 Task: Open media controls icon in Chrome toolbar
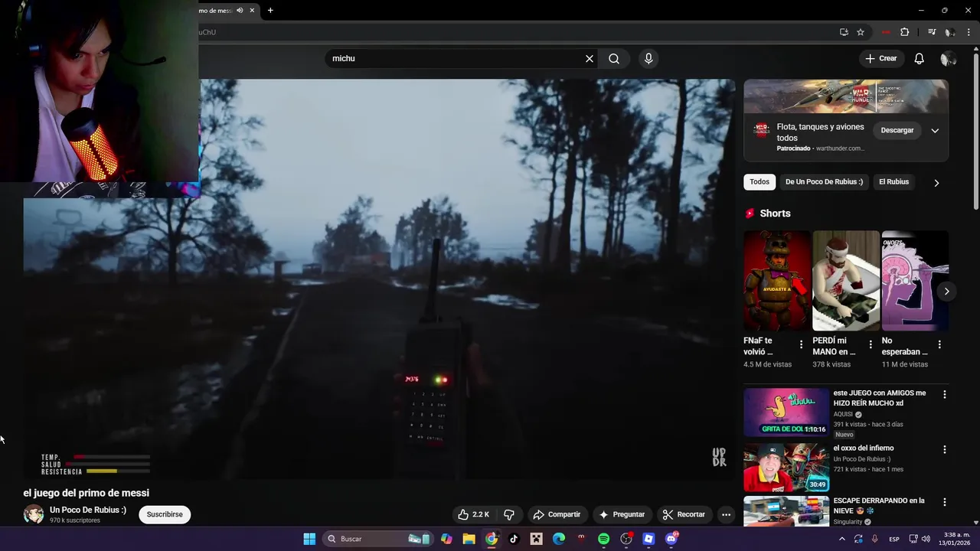[932, 32]
